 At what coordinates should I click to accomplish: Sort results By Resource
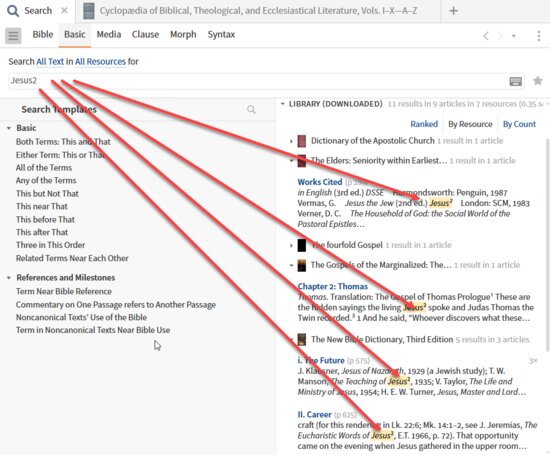coord(470,124)
